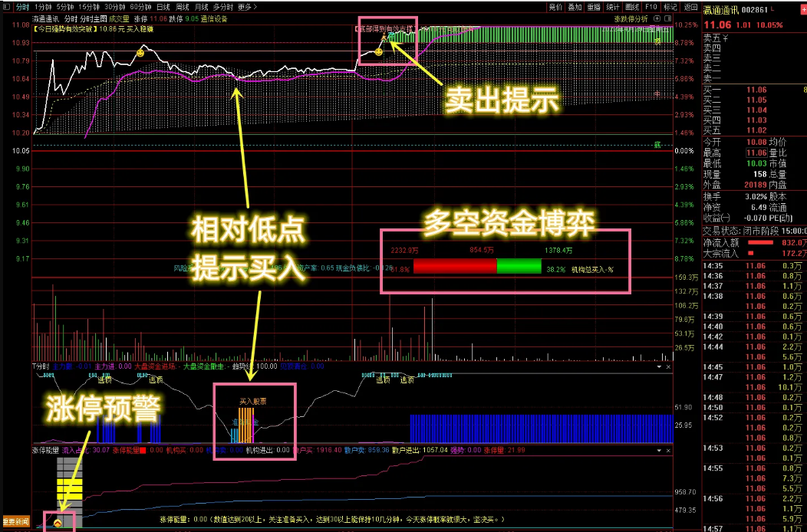Click the 买五 bid row at 11.02
The height and width of the screenshot is (532, 807).
(755, 130)
